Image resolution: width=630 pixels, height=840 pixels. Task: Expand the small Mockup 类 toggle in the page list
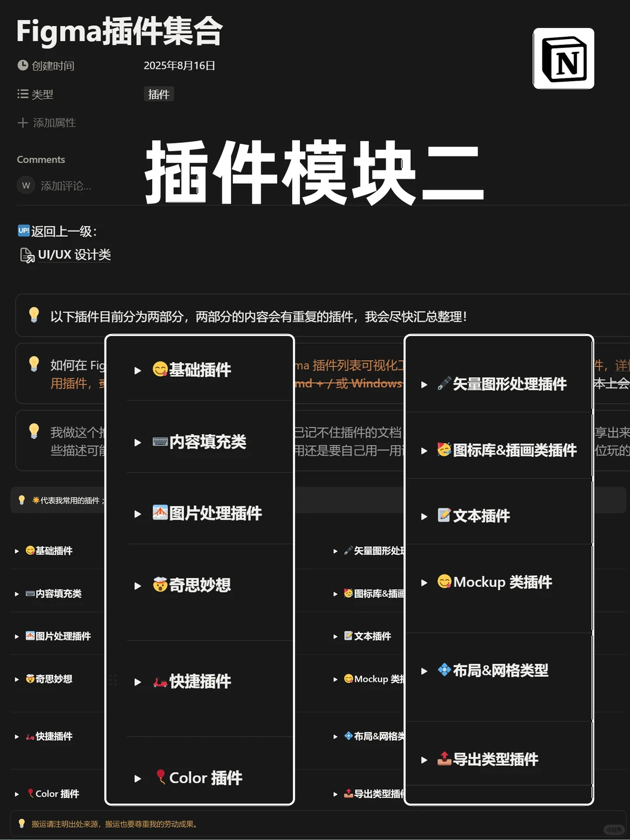pyautogui.click(x=335, y=679)
